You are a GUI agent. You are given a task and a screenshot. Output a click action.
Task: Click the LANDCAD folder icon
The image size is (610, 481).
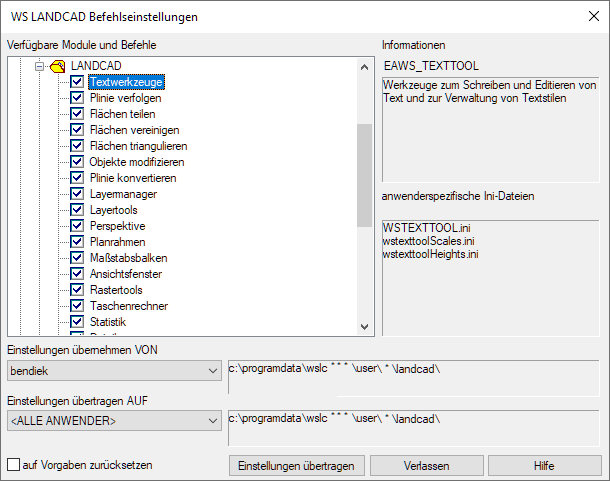click(x=57, y=66)
